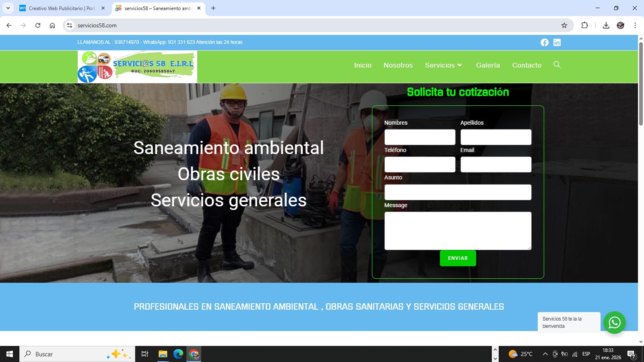Click into the Message text area

(x=458, y=231)
